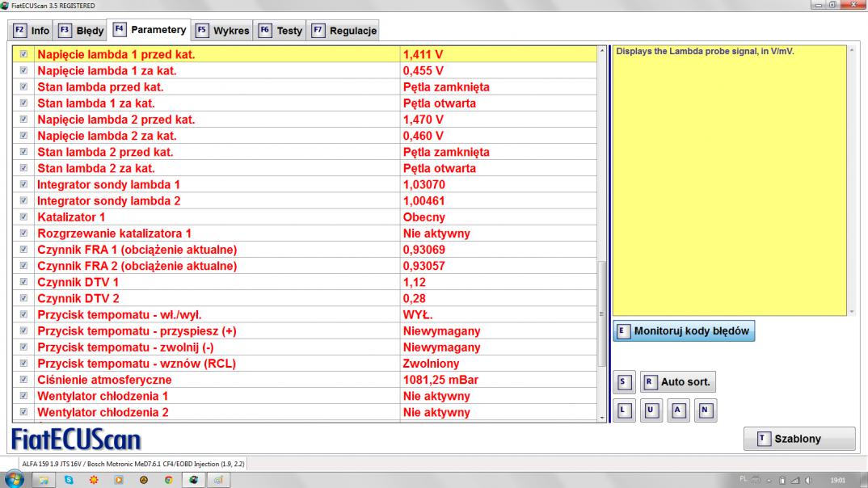Toggle the Katalizator 1 checkbox
The image size is (868, 488).
23,217
